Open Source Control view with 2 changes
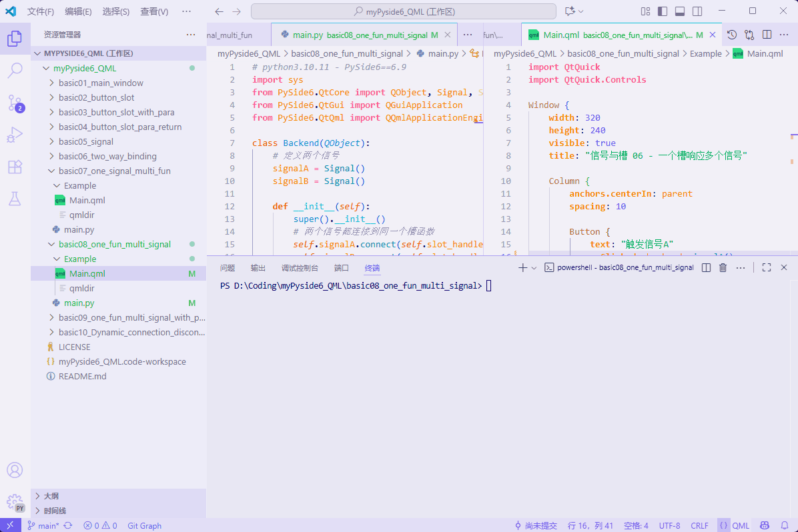 15,103
